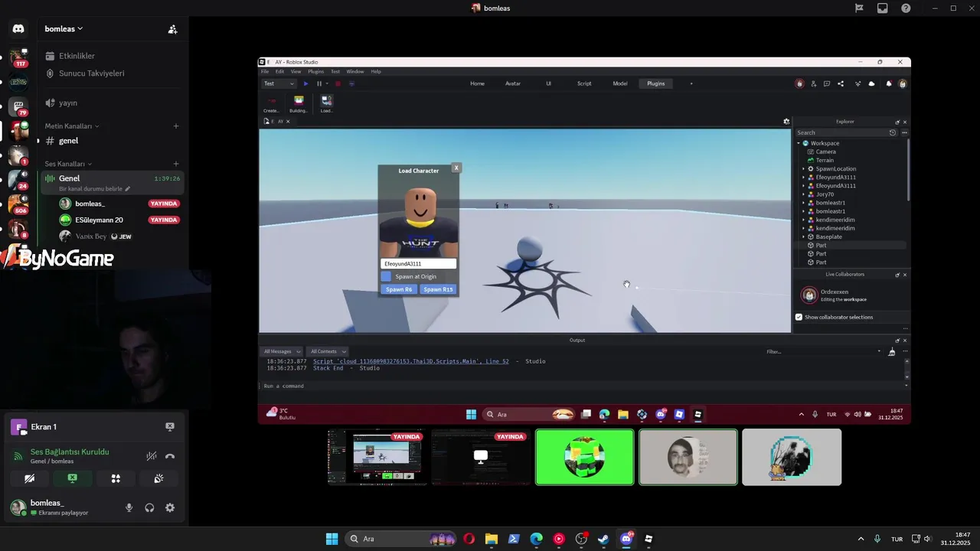The width and height of the screenshot is (980, 551).
Task: Click the Windows taskbar search box Ara
Action: 400,539
